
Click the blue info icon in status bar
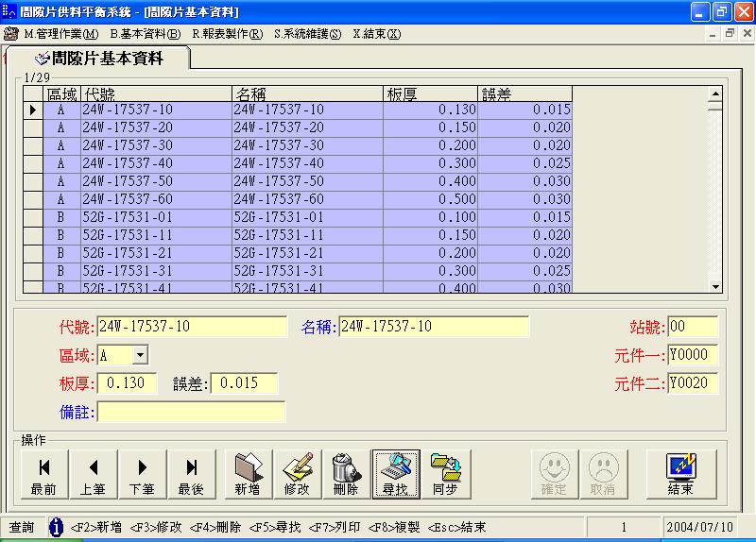56,527
